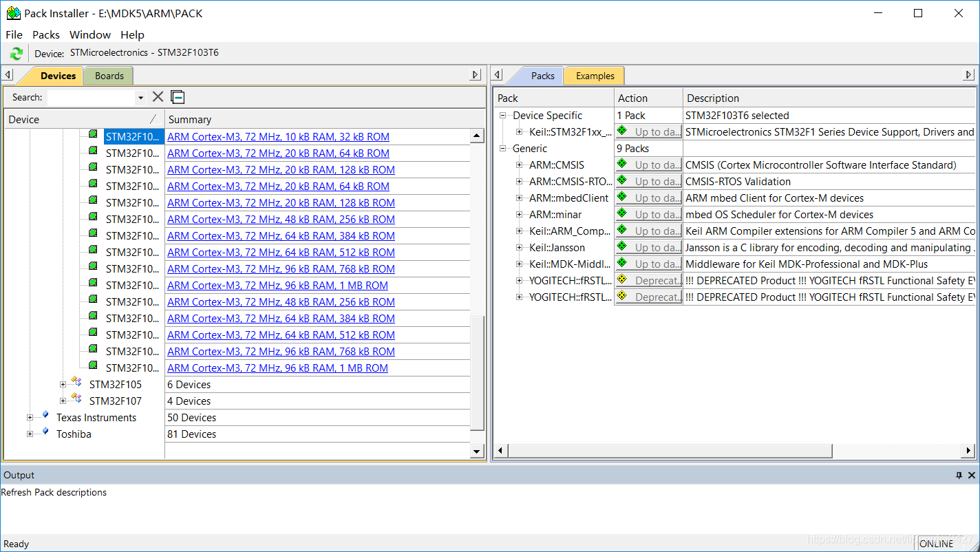Click the device list scroll up arrow
The image size is (980, 552).
[x=477, y=136]
